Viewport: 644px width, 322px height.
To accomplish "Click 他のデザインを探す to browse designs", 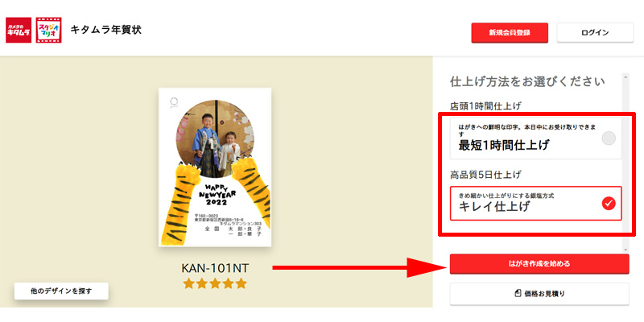I will (x=61, y=291).
